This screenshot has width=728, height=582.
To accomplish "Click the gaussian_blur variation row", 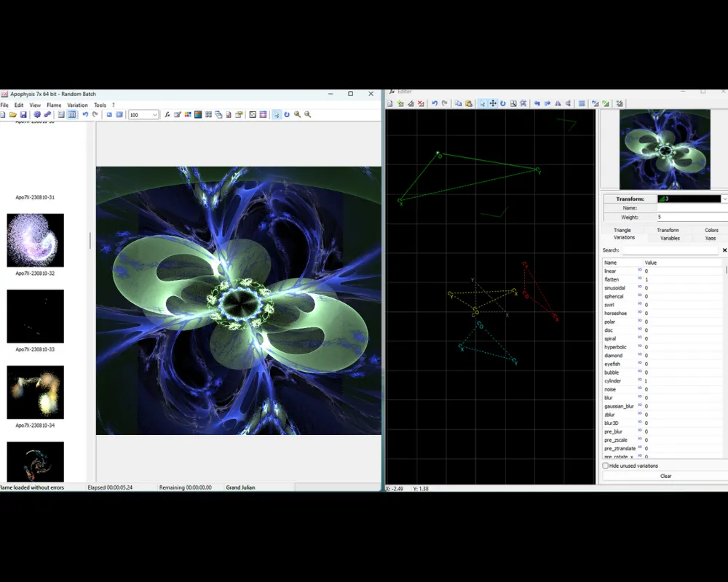I will (x=662, y=406).
